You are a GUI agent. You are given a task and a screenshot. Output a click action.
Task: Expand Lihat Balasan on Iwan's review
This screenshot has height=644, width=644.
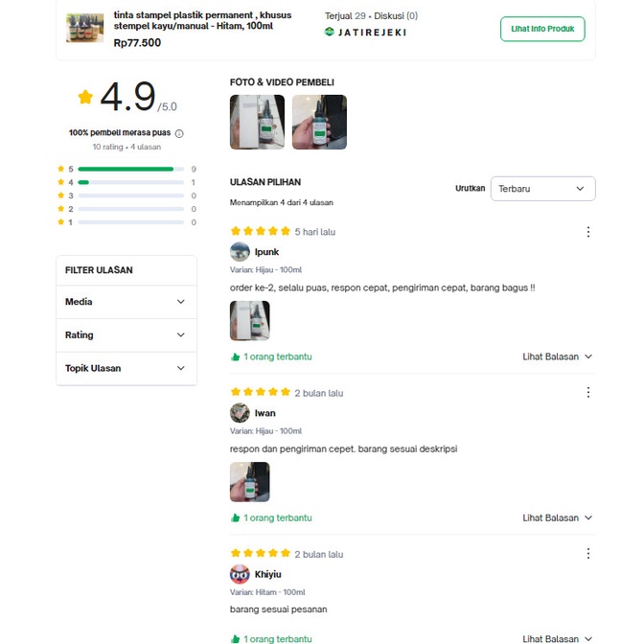click(557, 517)
